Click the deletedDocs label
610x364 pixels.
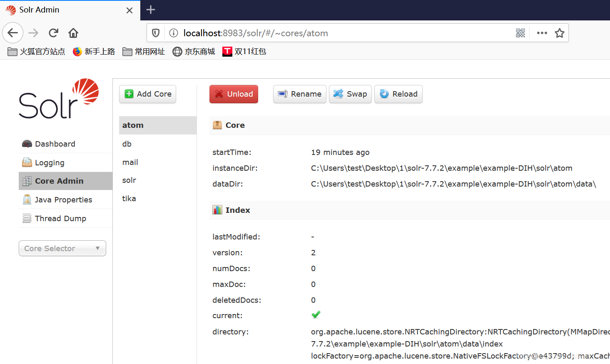(237, 300)
